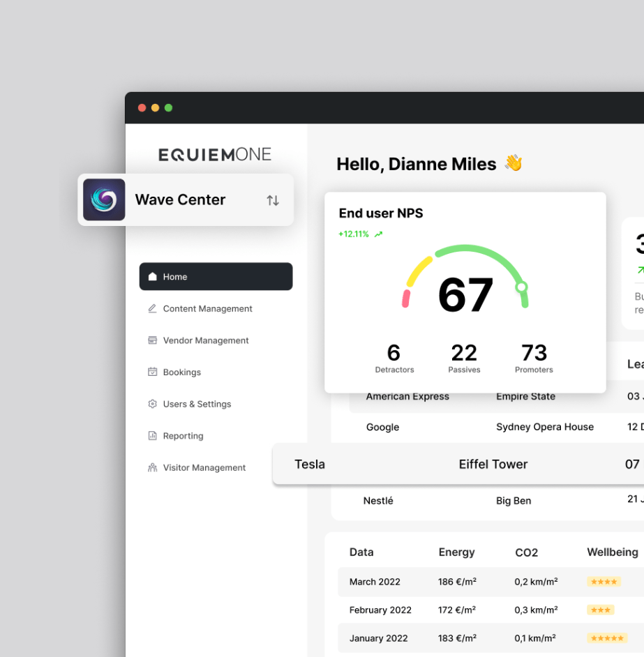Click the Visitor Management people icon
Image resolution: width=644 pixels, height=657 pixels.
(151, 467)
